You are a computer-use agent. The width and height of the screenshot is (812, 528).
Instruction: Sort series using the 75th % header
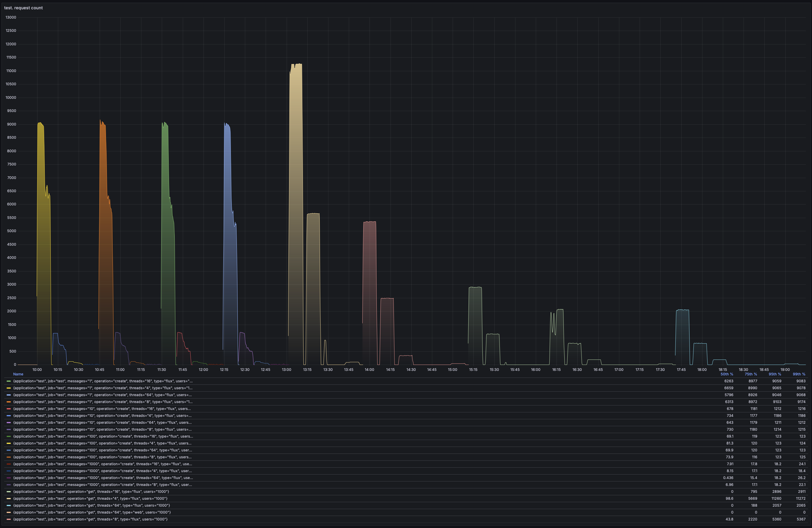click(750, 374)
